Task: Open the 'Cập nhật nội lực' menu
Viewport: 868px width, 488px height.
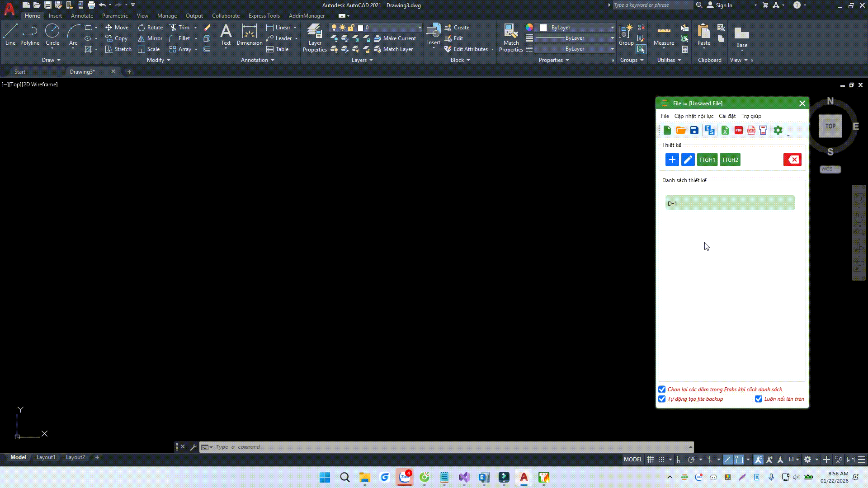Action: click(693, 116)
